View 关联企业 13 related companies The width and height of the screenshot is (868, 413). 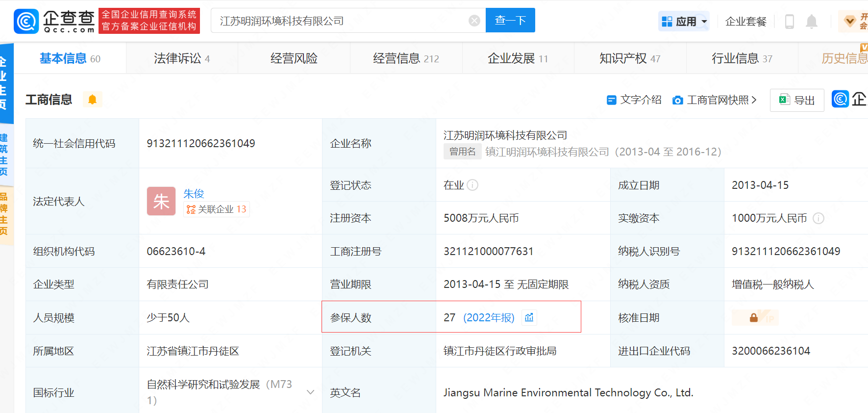tap(217, 209)
